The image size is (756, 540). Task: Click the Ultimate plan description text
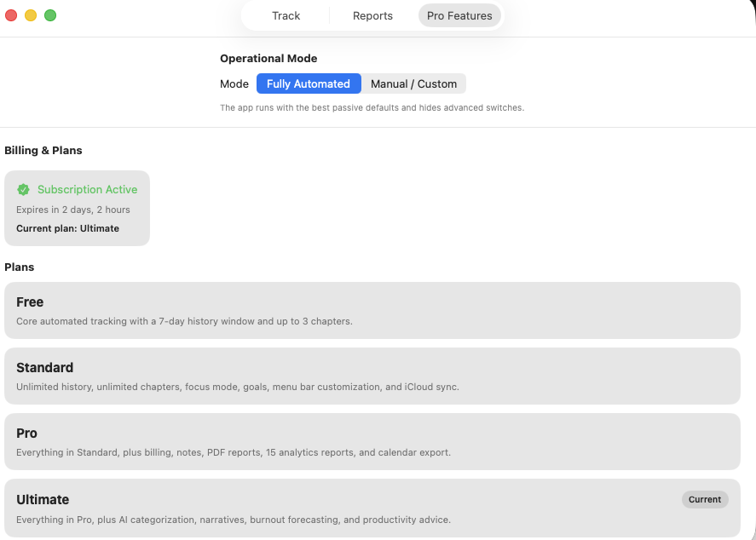[234, 520]
